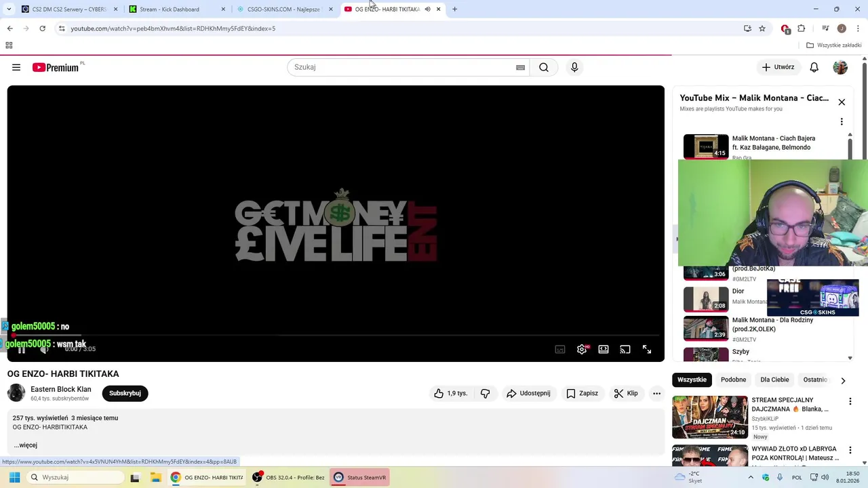Open WYWIAD ZŁOTO xD LABRYGA video title
The width and height of the screenshot is (868, 488).
click(795, 453)
